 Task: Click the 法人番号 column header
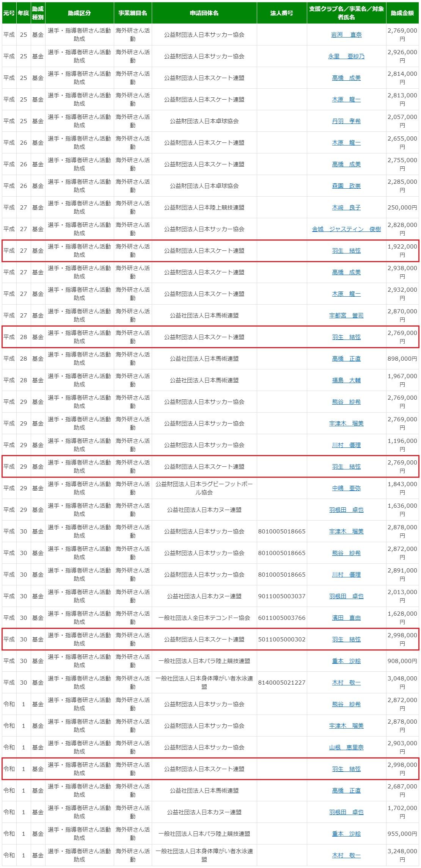point(281,13)
